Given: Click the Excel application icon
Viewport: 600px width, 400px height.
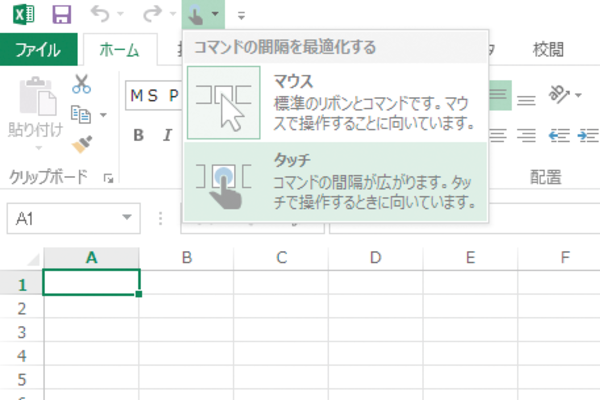Looking at the screenshot, I should (24, 15).
